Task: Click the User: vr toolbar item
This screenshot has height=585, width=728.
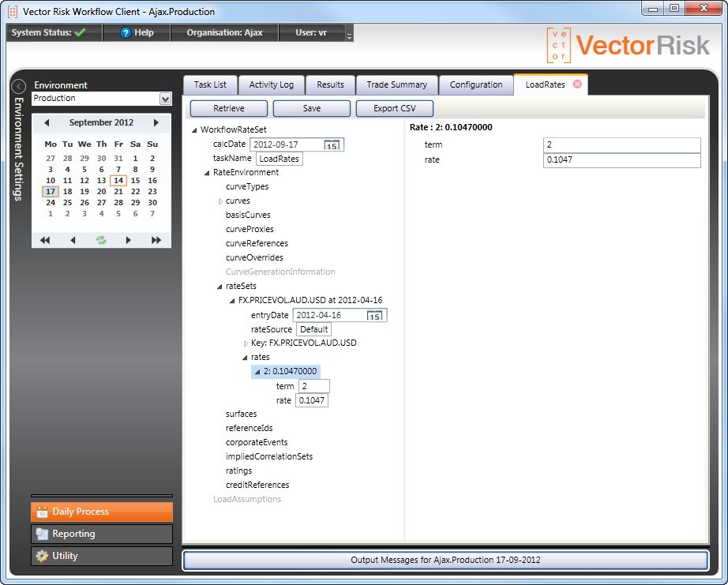Action: coord(311,33)
